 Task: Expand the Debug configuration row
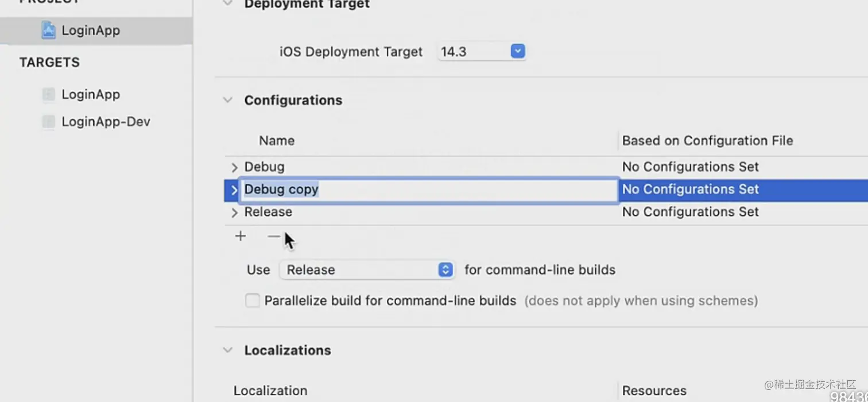click(x=234, y=168)
